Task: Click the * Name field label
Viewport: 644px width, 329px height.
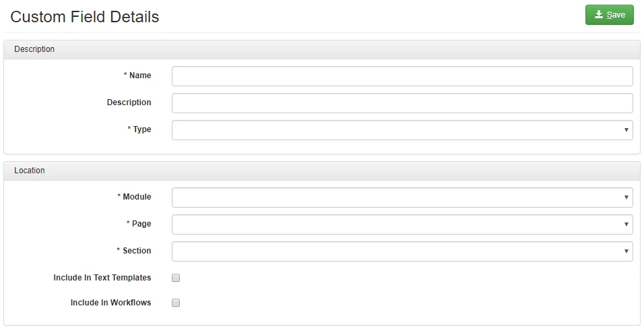Action: [x=137, y=76]
